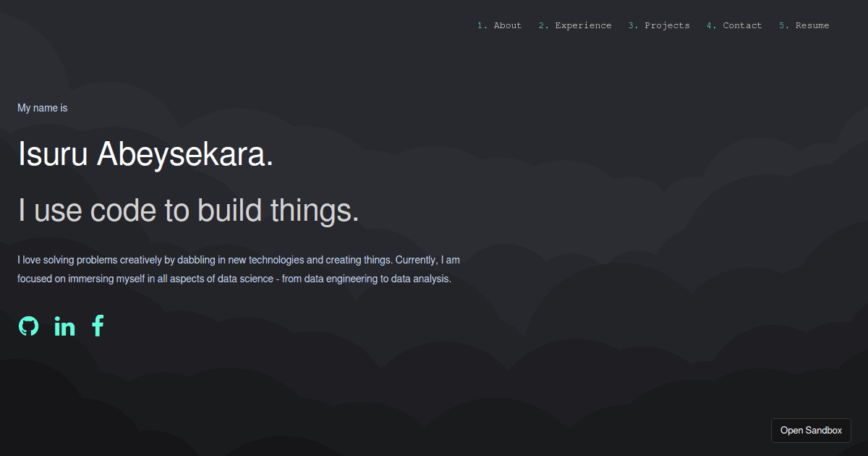Click the last social media icon

coord(98,326)
